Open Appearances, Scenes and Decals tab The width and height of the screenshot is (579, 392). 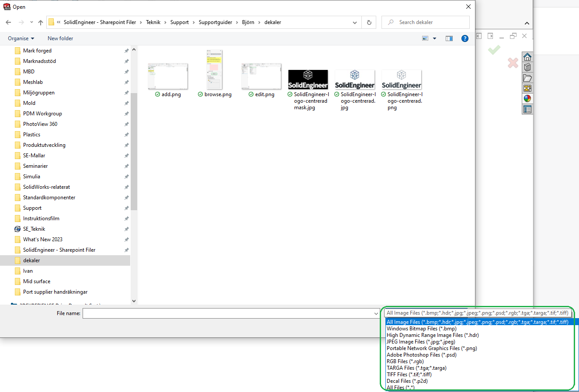tap(527, 99)
